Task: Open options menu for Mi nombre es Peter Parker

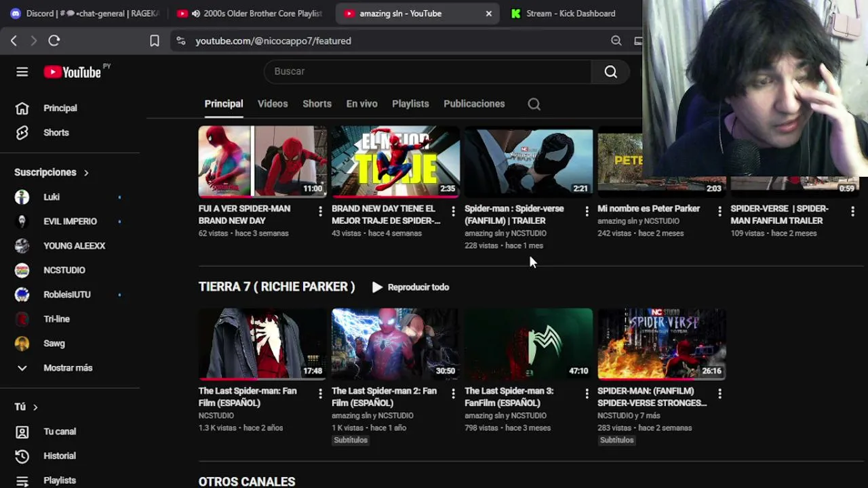Action: pyautogui.click(x=719, y=211)
